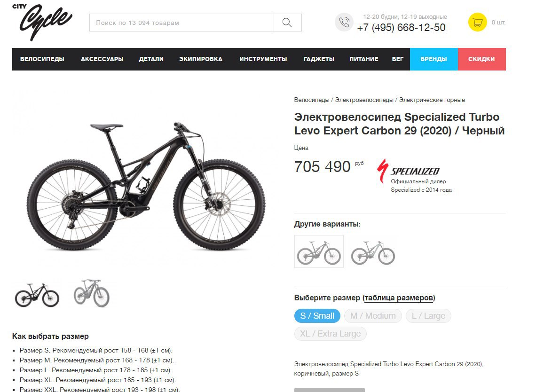Select the gray variant under Другие варианты

(x=373, y=252)
